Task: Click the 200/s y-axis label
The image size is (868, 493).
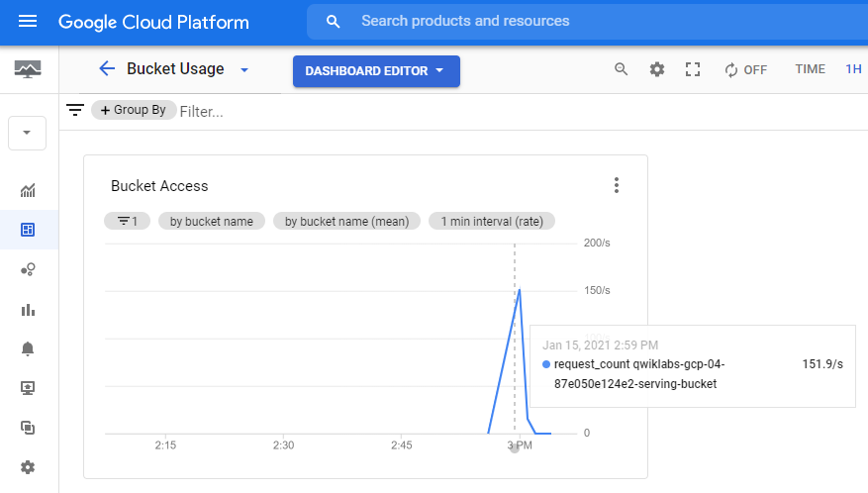Action: (x=597, y=243)
